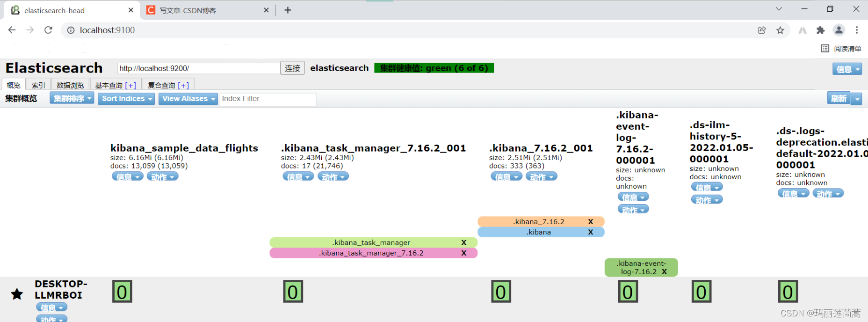Screen dimensions: 868x322
Task: Remove alias .kibana_7.16.2
Action: click(591, 222)
